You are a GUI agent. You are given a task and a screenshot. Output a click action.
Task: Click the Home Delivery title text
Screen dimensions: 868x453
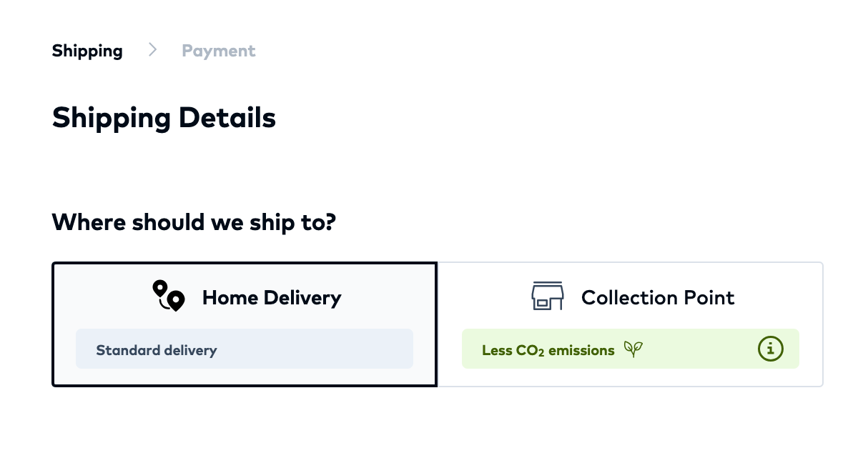tap(272, 297)
